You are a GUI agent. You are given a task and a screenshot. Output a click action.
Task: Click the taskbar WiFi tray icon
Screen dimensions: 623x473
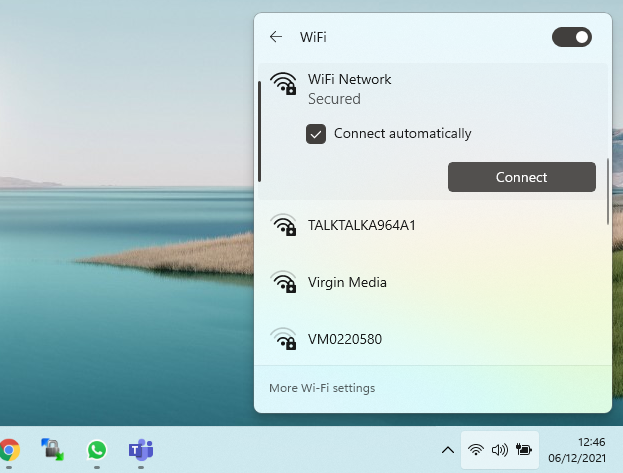[476, 450]
